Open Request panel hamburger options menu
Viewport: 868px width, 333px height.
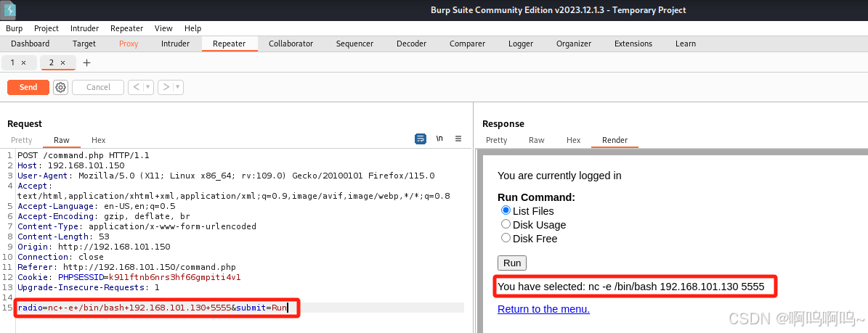[x=458, y=139]
